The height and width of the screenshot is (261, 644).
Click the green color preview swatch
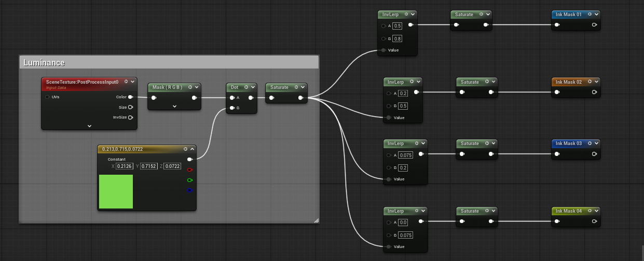(116, 191)
